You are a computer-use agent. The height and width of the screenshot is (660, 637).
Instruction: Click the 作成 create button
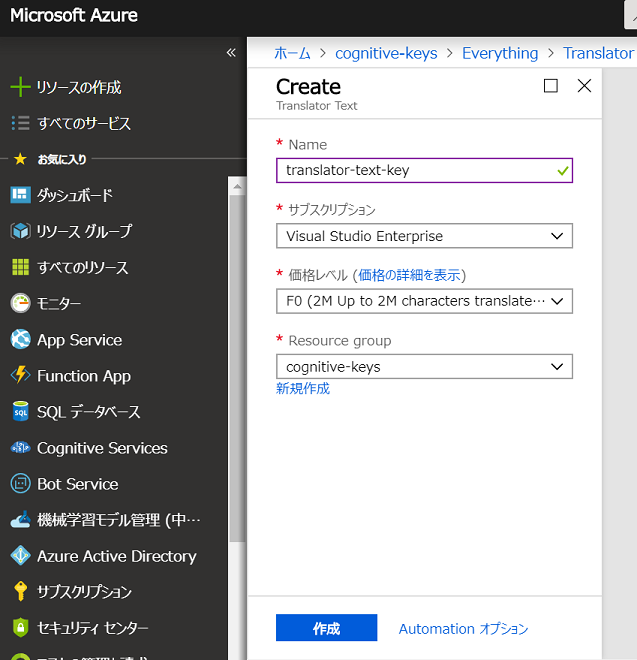click(x=327, y=628)
